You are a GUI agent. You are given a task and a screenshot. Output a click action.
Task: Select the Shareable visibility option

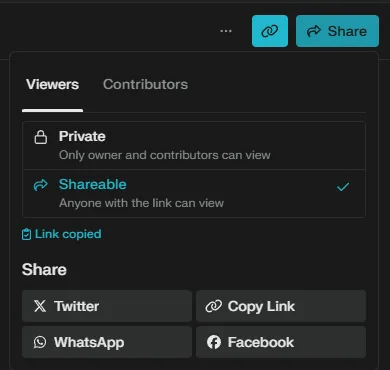pos(194,194)
